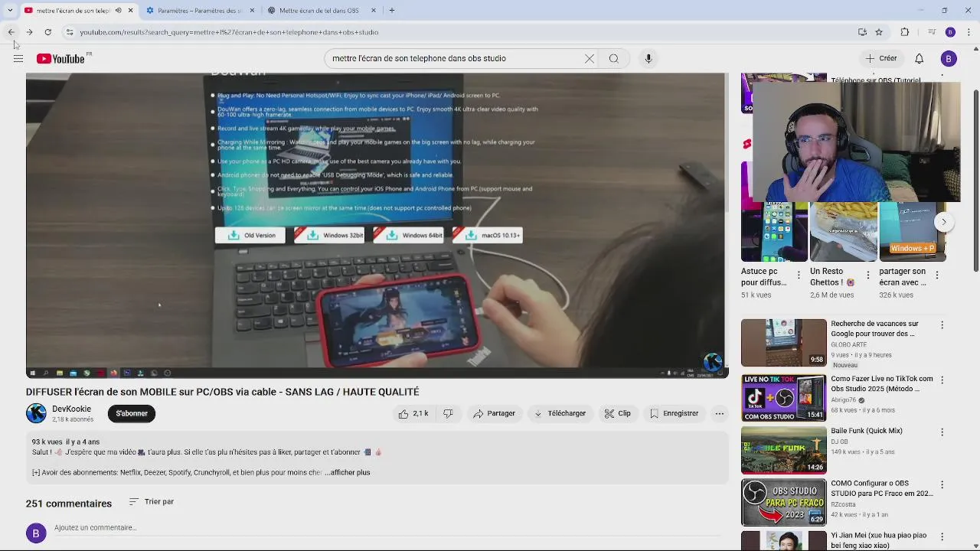Open DevKookie channel avatar

coord(36,413)
